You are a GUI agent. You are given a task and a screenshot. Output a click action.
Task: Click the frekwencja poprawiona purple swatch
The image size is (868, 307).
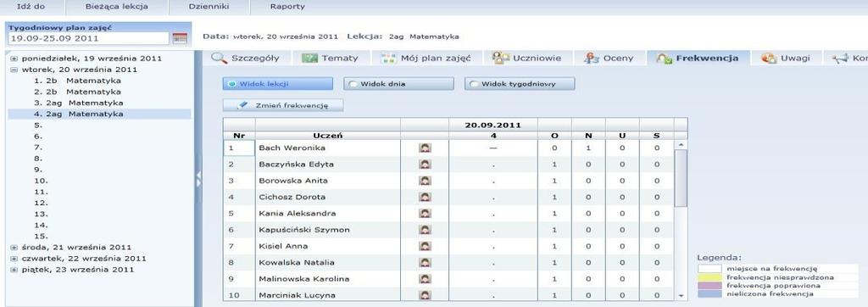(x=709, y=286)
